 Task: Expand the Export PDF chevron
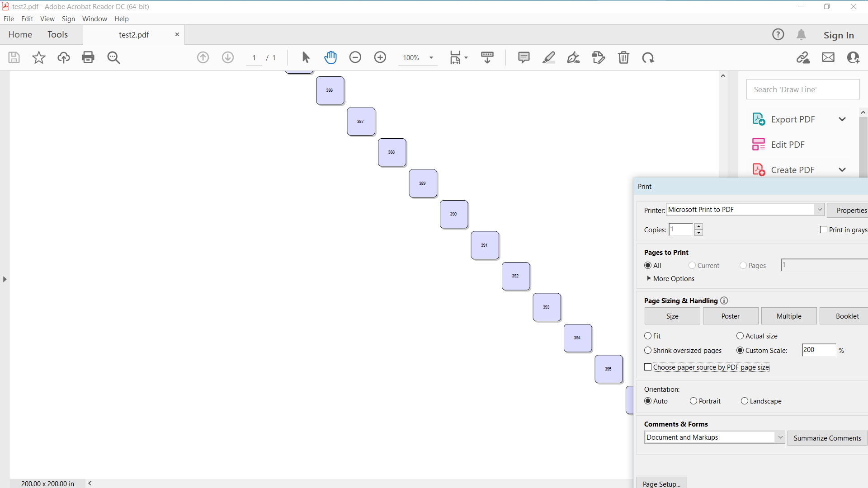point(842,119)
